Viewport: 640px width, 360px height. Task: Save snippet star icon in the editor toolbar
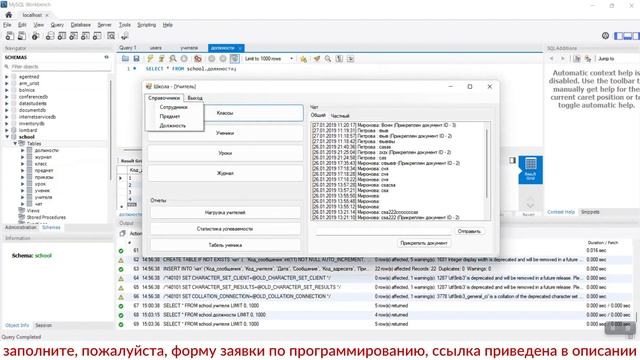[x=303, y=59]
